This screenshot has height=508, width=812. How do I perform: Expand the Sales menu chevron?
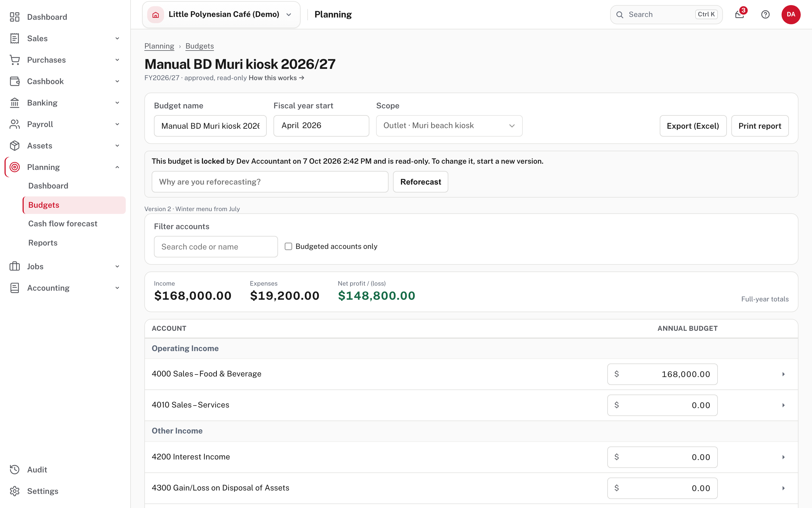click(x=117, y=38)
